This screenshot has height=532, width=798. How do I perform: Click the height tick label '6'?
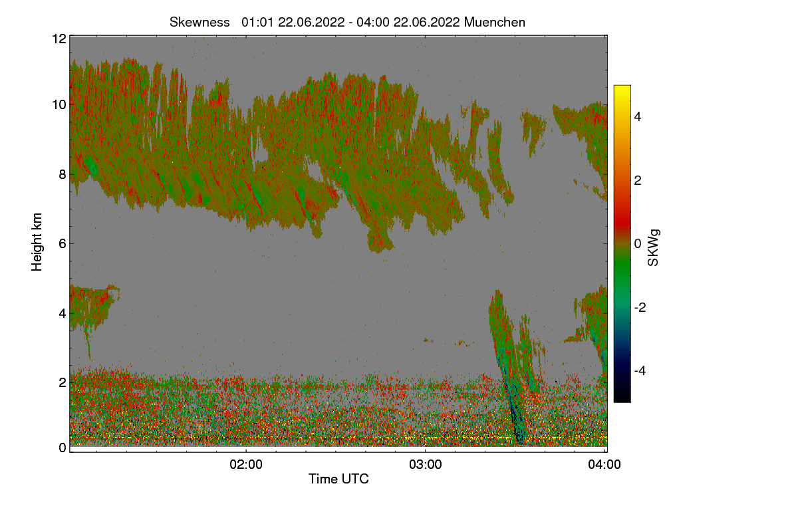tap(62, 243)
